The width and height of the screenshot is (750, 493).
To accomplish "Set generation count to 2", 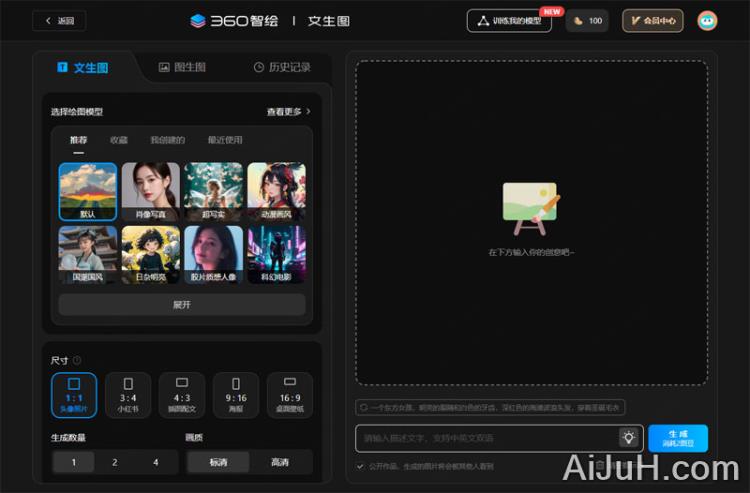I will coord(115,462).
